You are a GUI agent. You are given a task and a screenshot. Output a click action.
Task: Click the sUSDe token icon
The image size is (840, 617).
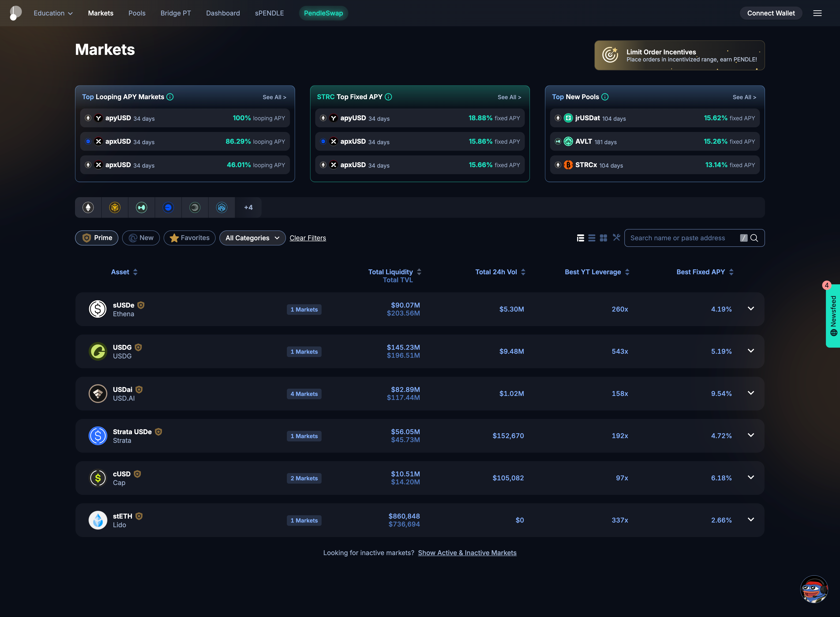click(x=98, y=309)
